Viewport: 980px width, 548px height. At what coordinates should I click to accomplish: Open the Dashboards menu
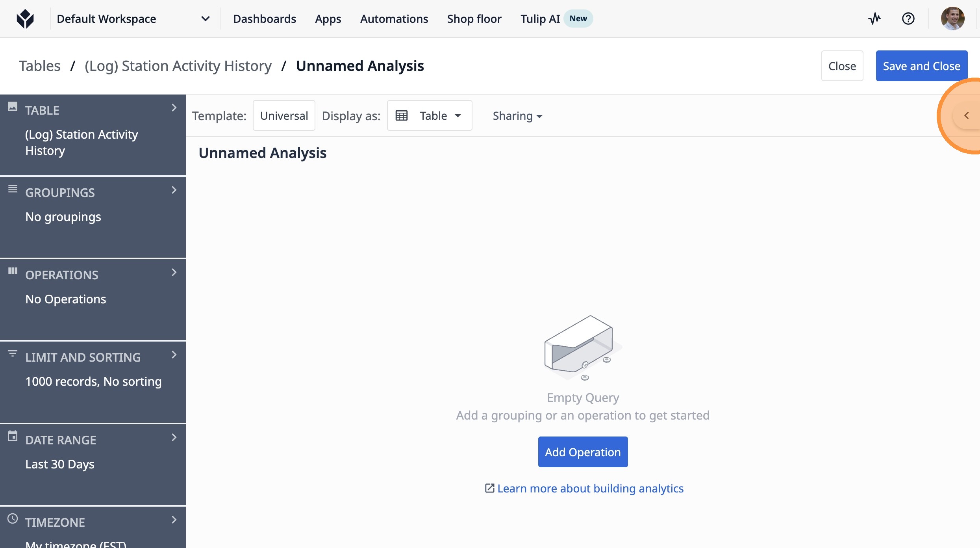click(264, 19)
